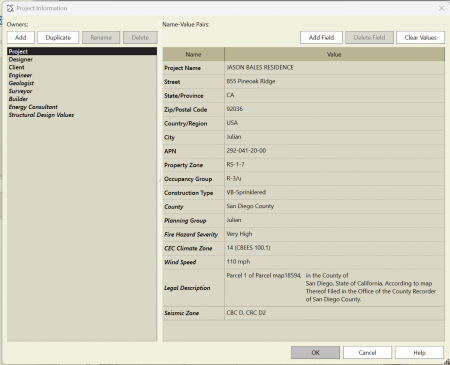Click the Project Information title icon
Screen dimensions: 450x365
[x=10, y=8]
